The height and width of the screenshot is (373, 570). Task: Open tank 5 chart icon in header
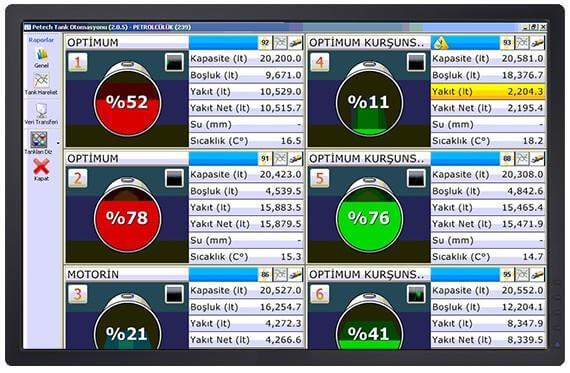[x=522, y=159]
